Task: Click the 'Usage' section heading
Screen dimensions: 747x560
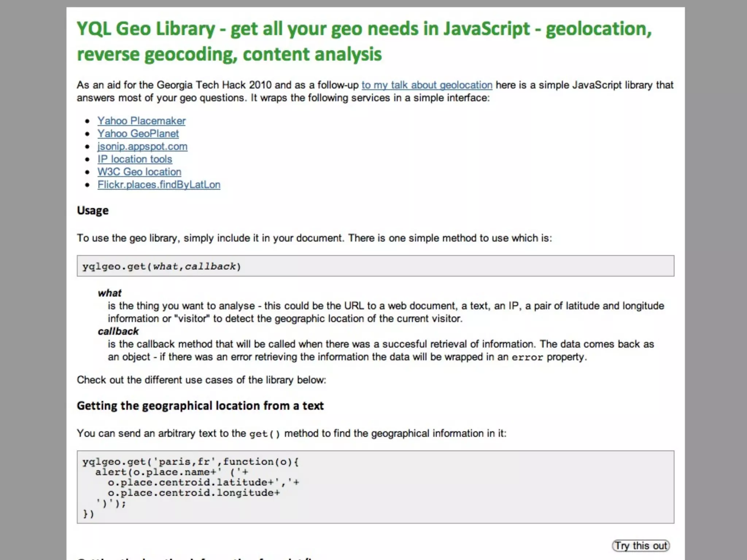Action: (93, 210)
